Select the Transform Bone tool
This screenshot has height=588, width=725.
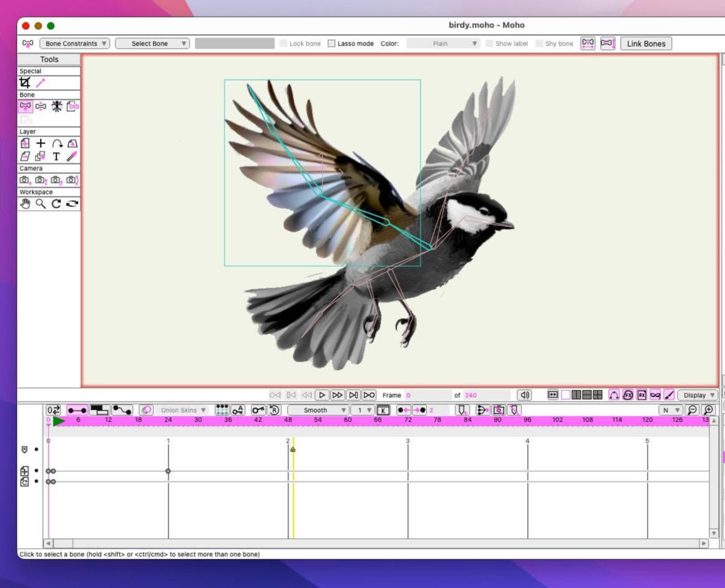41,107
